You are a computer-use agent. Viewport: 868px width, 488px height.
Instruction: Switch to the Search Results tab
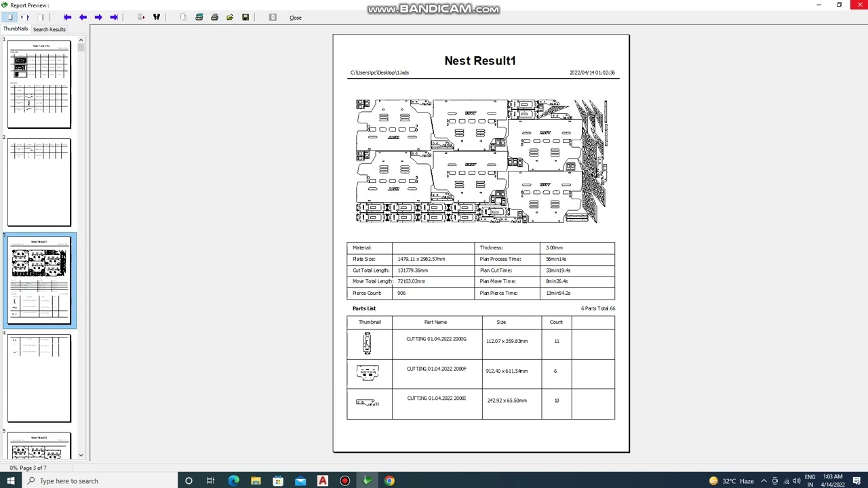[x=50, y=29]
